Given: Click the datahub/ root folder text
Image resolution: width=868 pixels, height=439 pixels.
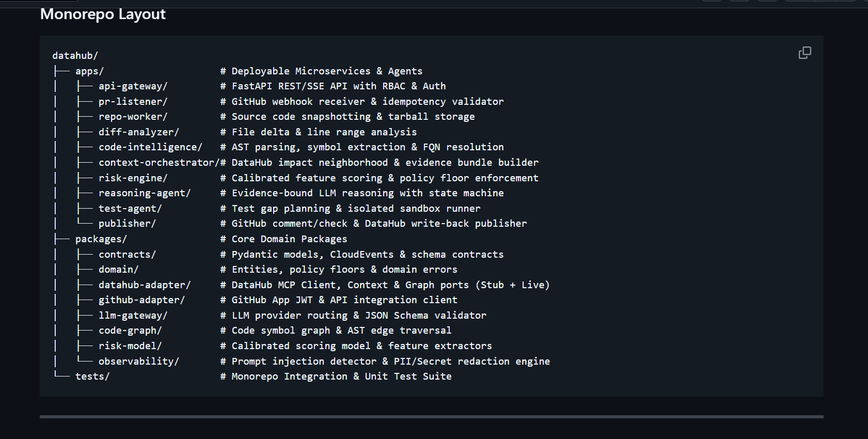Looking at the screenshot, I should click(75, 55).
